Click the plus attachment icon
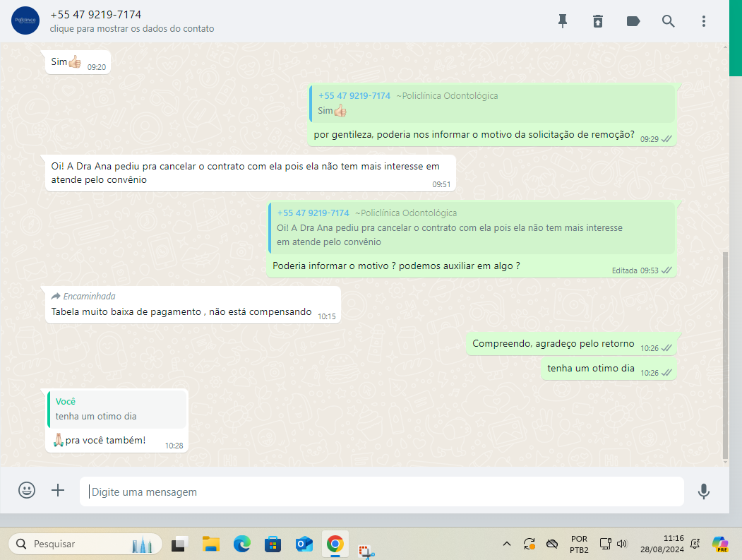742x560 pixels. pyautogui.click(x=58, y=491)
